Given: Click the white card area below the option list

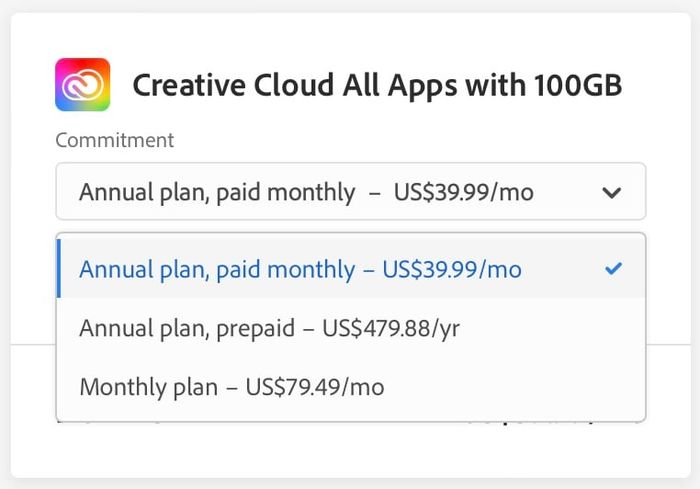Looking at the screenshot, I should point(351,451).
